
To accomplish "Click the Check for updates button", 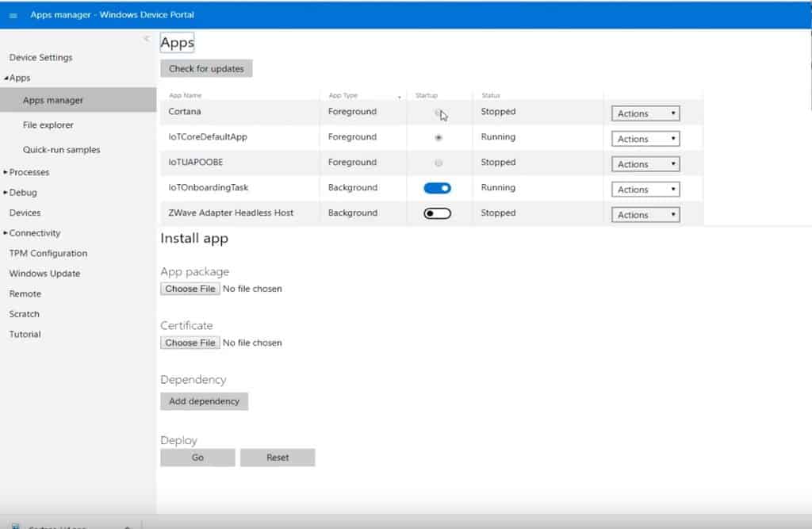I will point(206,69).
